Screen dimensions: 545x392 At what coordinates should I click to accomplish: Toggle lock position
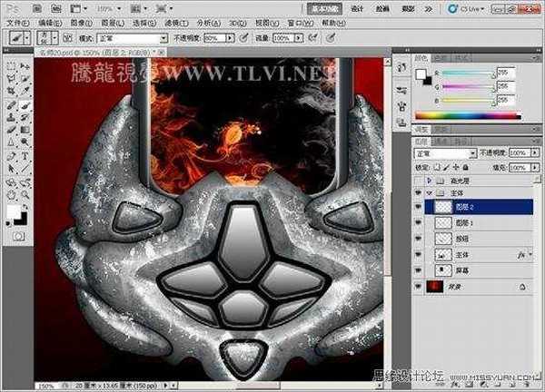(x=456, y=168)
